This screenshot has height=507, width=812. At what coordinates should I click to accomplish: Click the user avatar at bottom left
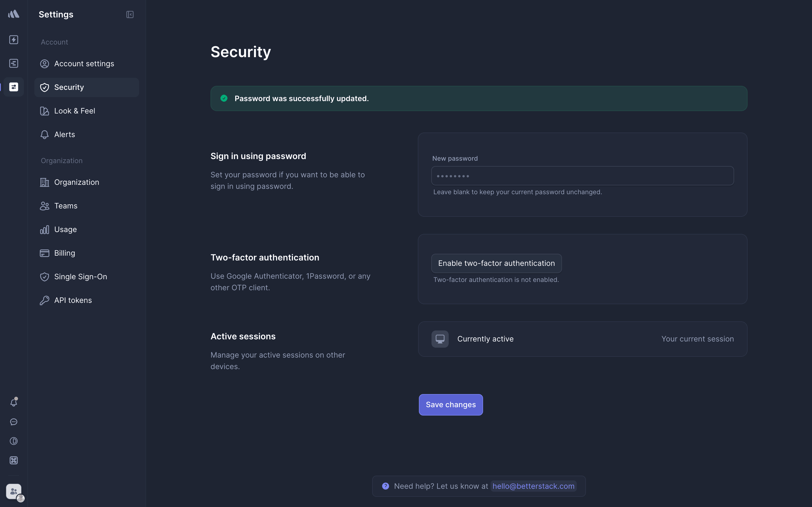tap(14, 491)
